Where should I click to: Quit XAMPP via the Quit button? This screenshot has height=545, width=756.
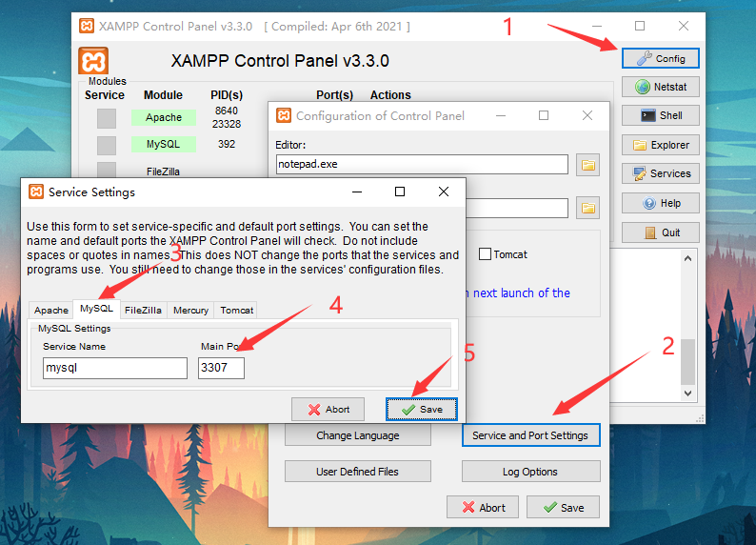(660, 232)
